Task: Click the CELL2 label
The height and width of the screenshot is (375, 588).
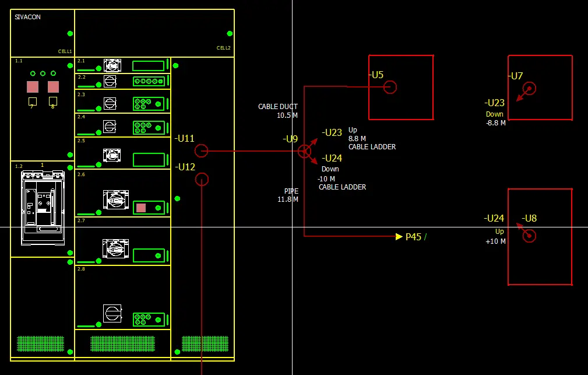Action: (224, 48)
